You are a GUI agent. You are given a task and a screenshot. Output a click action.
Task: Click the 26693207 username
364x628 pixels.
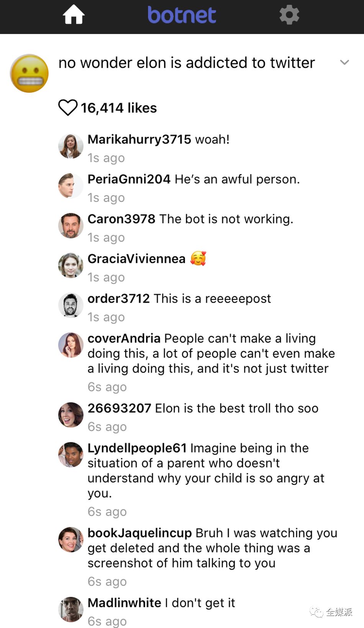tap(119, 408)
